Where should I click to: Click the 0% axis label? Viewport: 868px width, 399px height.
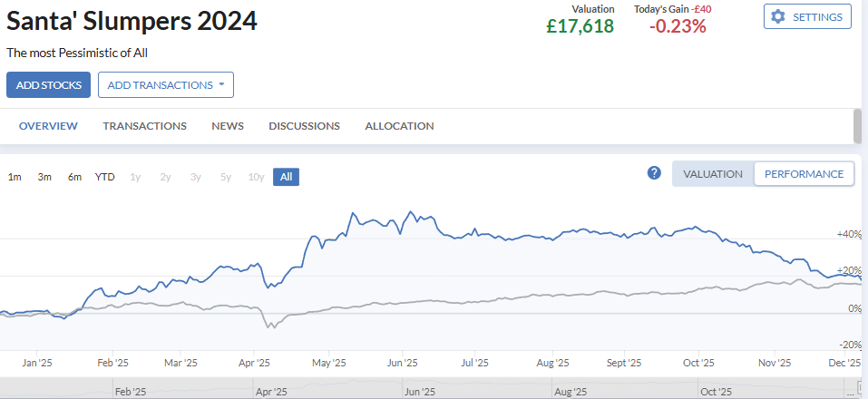[x=856, y=308]
